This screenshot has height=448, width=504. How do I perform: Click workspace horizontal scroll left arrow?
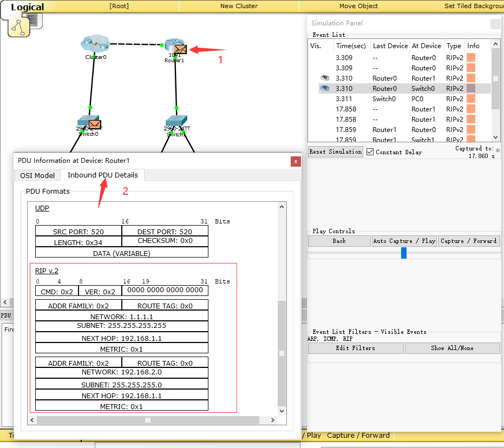(x=5, y=302)
